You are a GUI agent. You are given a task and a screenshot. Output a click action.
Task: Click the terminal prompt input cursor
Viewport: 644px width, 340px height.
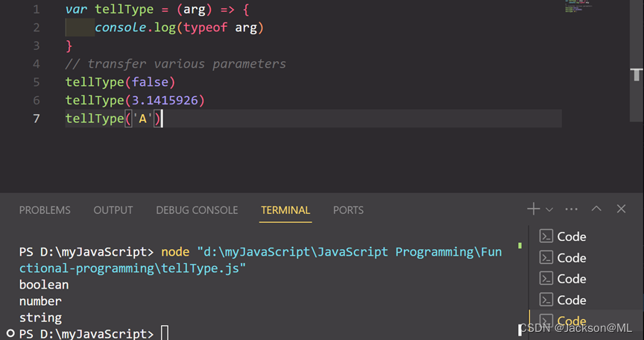165,333
